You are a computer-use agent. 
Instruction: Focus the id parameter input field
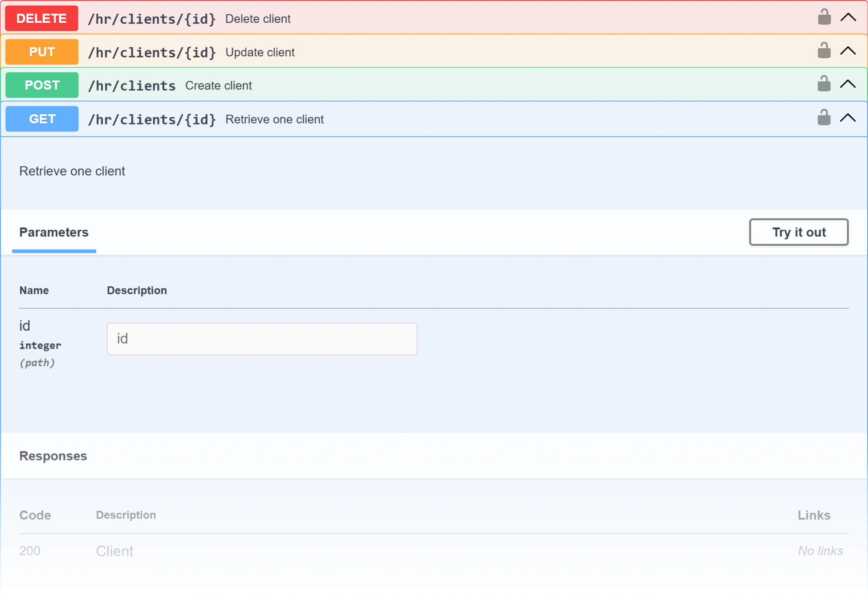(262, 339)
